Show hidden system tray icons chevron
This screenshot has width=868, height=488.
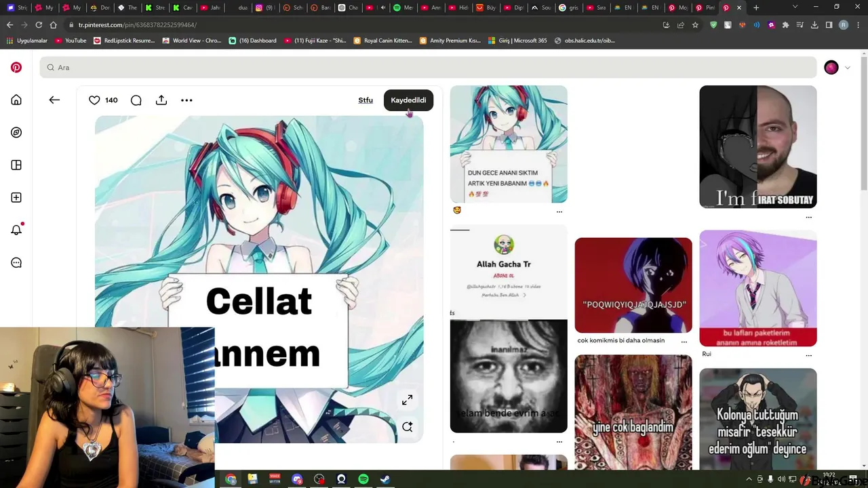tap(749, 479)
